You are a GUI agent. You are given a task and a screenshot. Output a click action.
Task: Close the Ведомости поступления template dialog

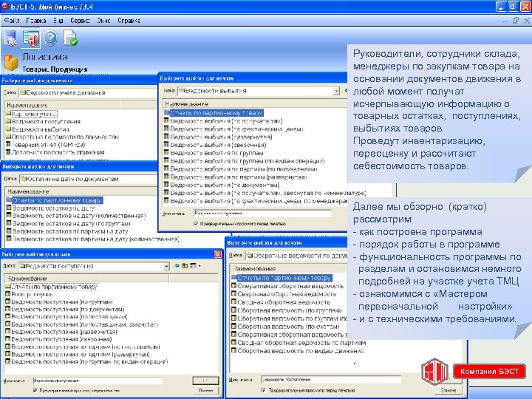[218, 253]
